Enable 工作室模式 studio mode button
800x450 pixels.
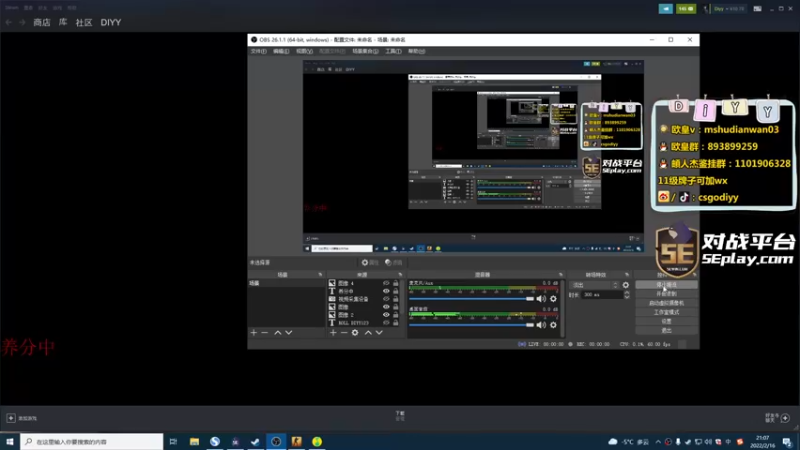tap(666, 312)
